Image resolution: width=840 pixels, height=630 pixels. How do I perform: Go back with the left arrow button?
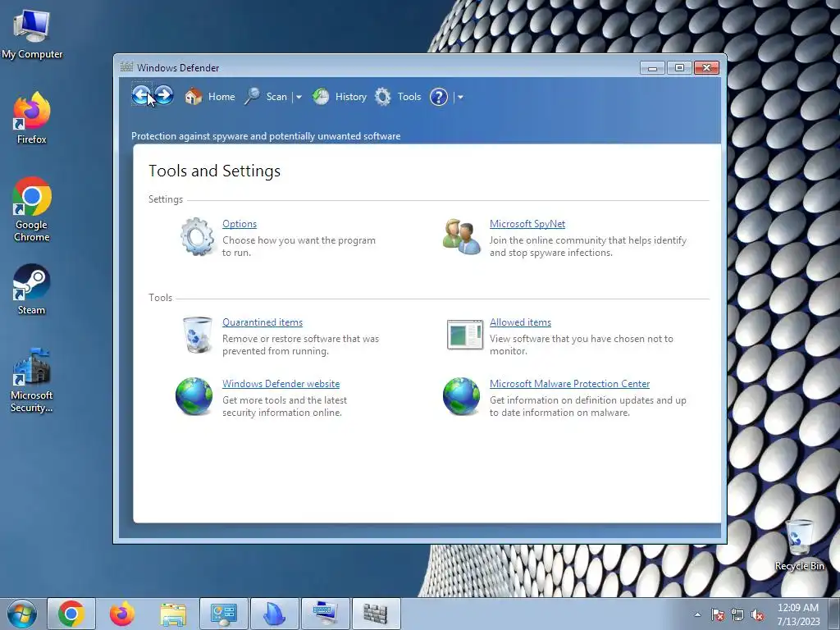(141, 95)
